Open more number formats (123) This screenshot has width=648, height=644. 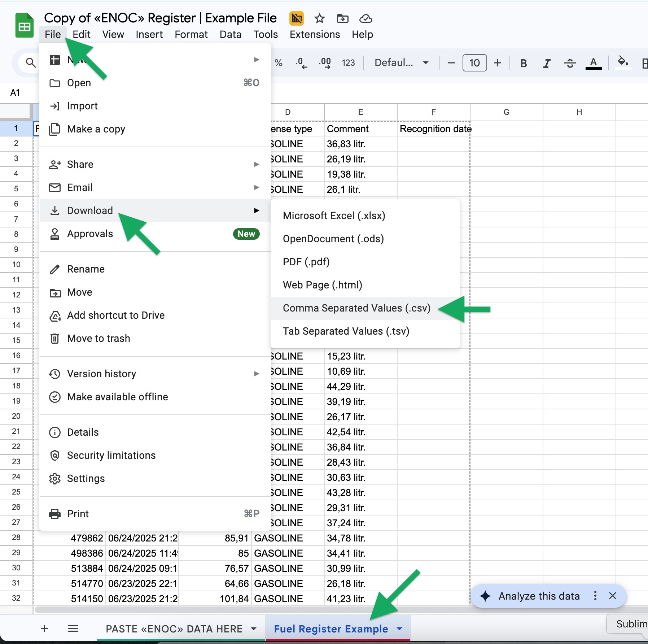(348, 63)
